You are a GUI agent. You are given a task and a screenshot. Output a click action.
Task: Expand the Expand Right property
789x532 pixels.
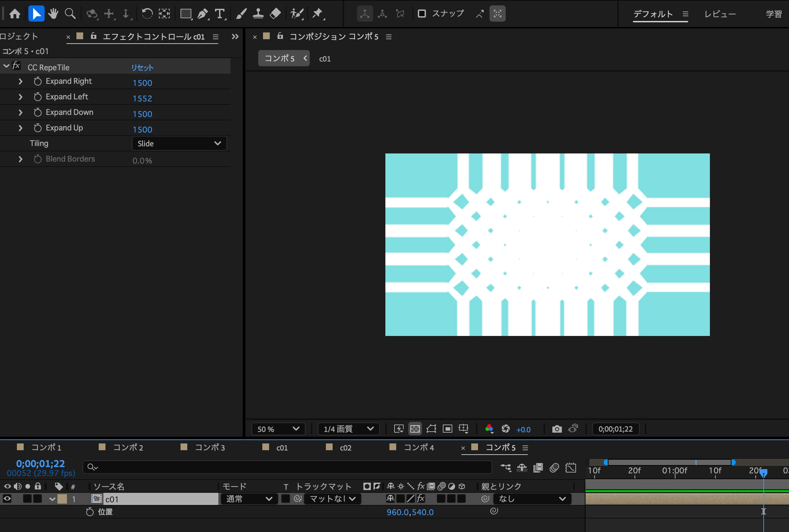pyautogui.click(x=20, y=81)
